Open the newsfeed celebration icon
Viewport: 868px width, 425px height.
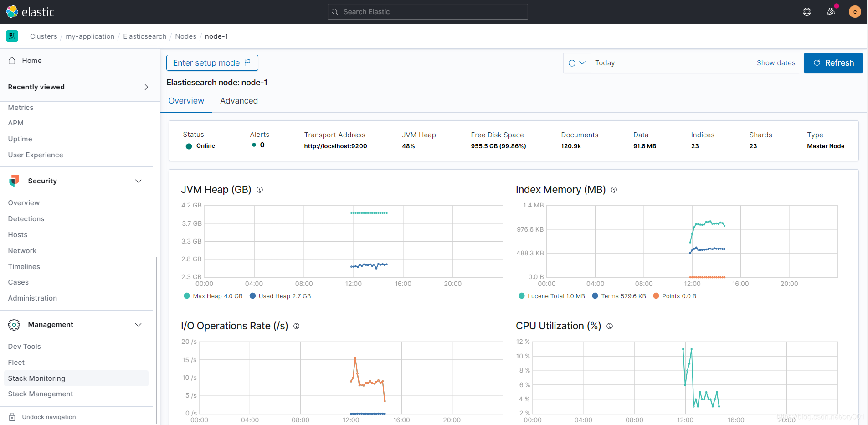tap(831, 12)
